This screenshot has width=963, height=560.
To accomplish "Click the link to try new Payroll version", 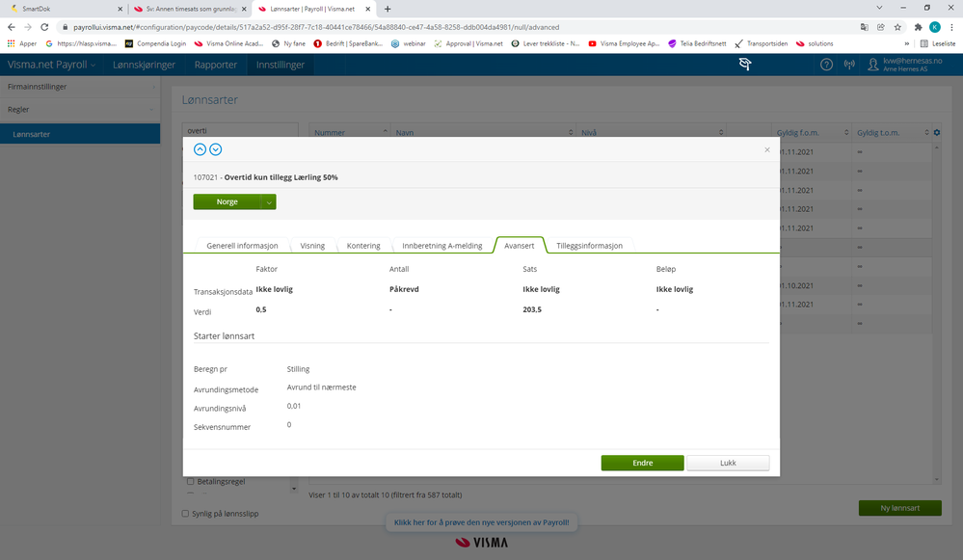I will coord(482,522).
